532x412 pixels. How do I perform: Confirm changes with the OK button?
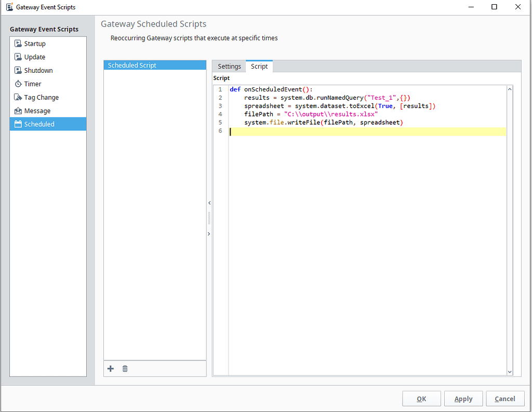tap(421, 398)
